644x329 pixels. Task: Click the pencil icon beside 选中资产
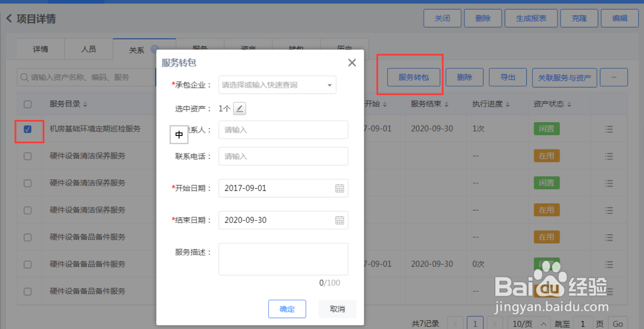point(240,108)
